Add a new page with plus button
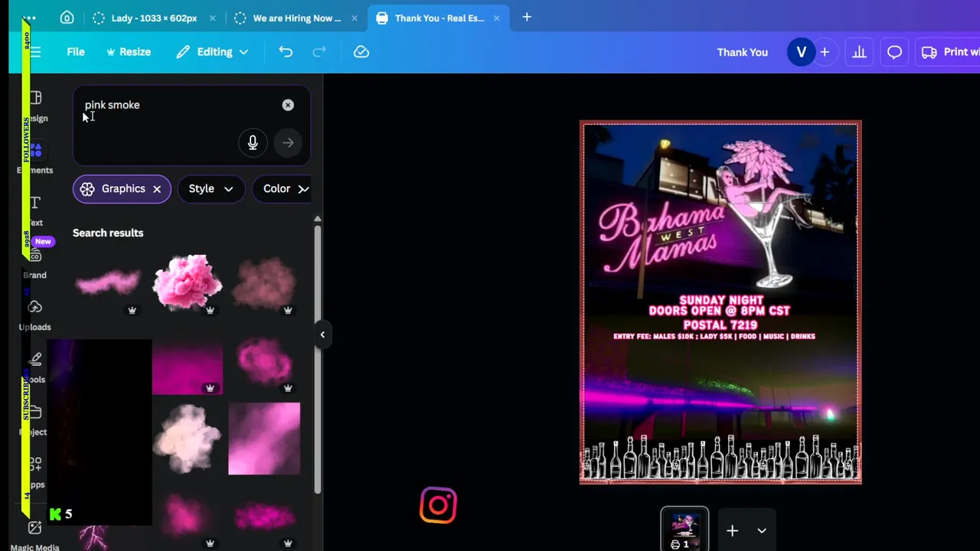This screenshot has width=980, height=551. click(x=733, y=530)
